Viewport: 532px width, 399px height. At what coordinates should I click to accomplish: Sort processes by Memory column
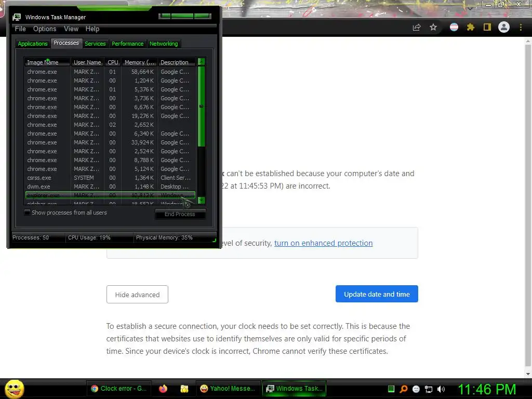point(139,62)
